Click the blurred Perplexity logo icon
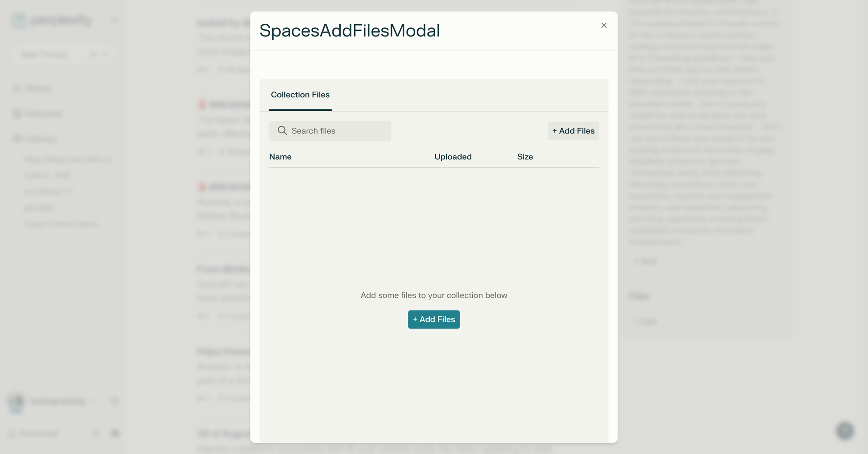Screen dimensions: 868x454 (19, 20)
